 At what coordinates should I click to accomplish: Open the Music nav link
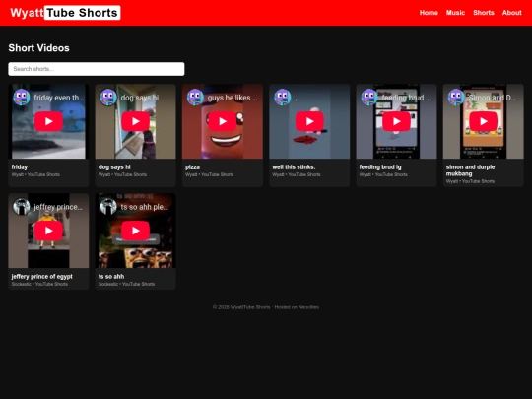coord(455,13)
